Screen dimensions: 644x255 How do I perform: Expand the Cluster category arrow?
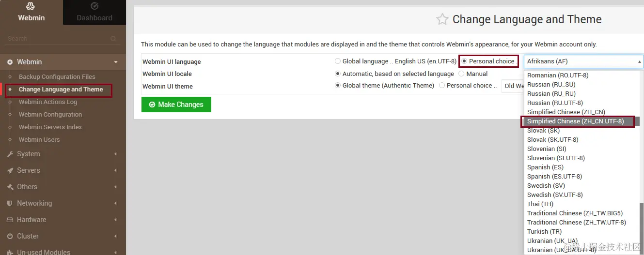[116, 236]
